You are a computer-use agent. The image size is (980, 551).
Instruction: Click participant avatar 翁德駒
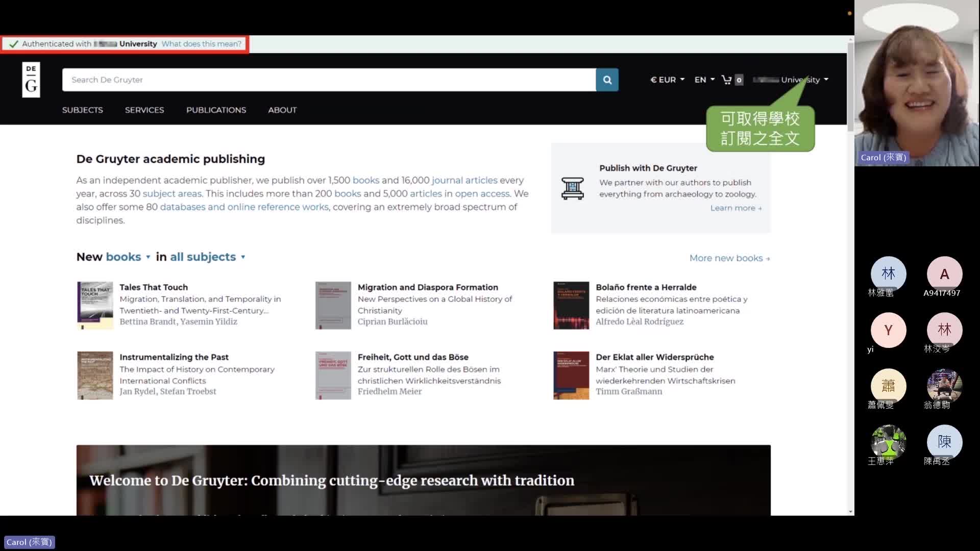pyautogui.click(x=944, y=386)
